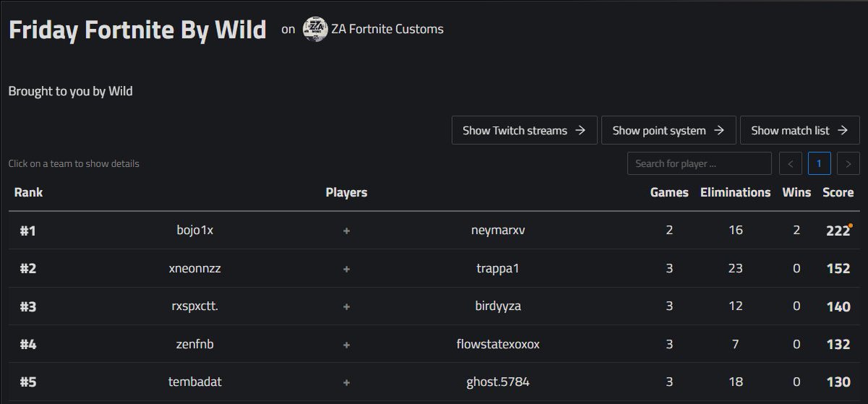868x404 pixels.
Task: Show point system
Action: point(668,130)
